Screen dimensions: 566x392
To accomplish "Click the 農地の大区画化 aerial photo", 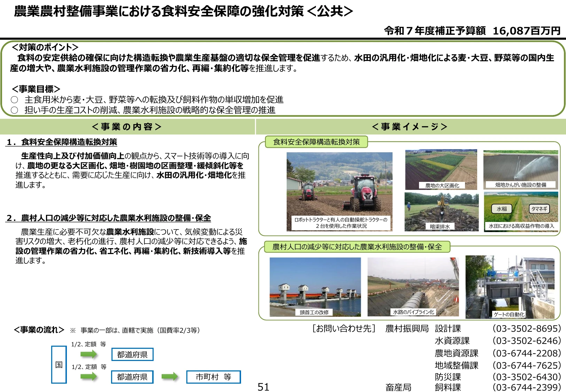I will 441,170.
